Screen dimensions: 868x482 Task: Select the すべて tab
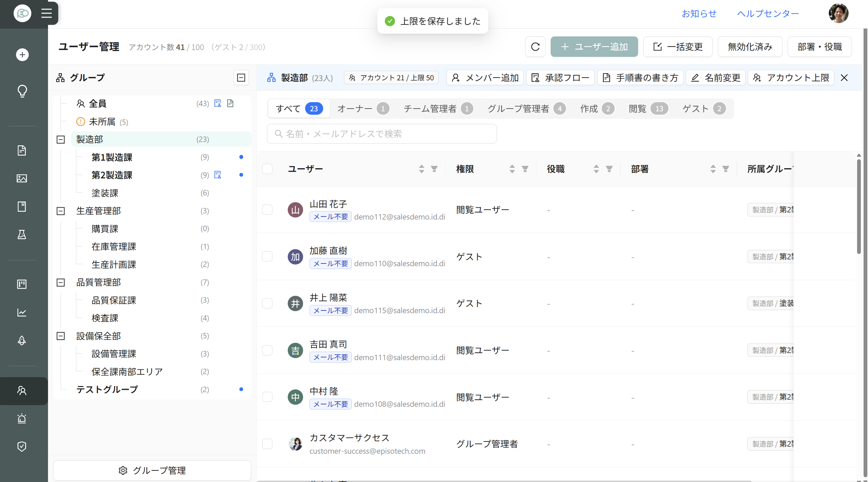[299, 109]
